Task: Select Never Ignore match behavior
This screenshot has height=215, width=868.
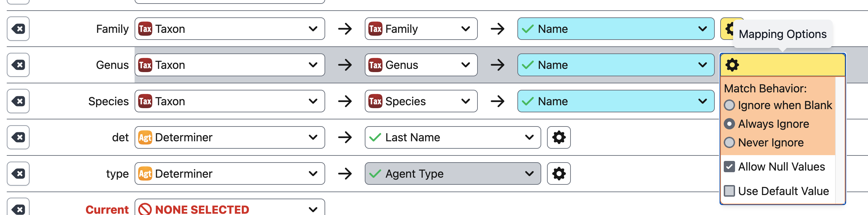Action: [x=729, y=143]
